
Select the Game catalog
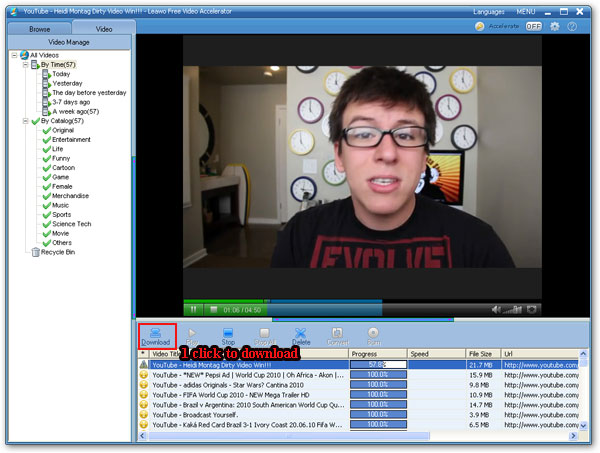point(60,177)
